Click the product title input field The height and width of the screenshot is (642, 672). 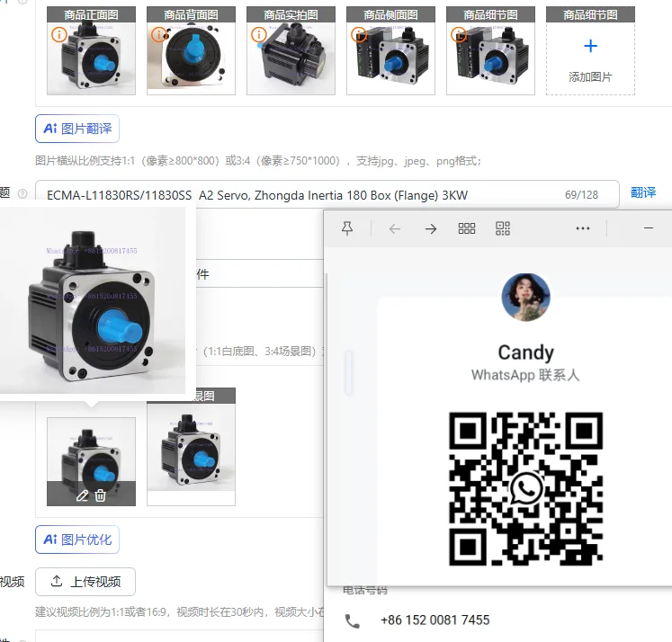point(327,195)
